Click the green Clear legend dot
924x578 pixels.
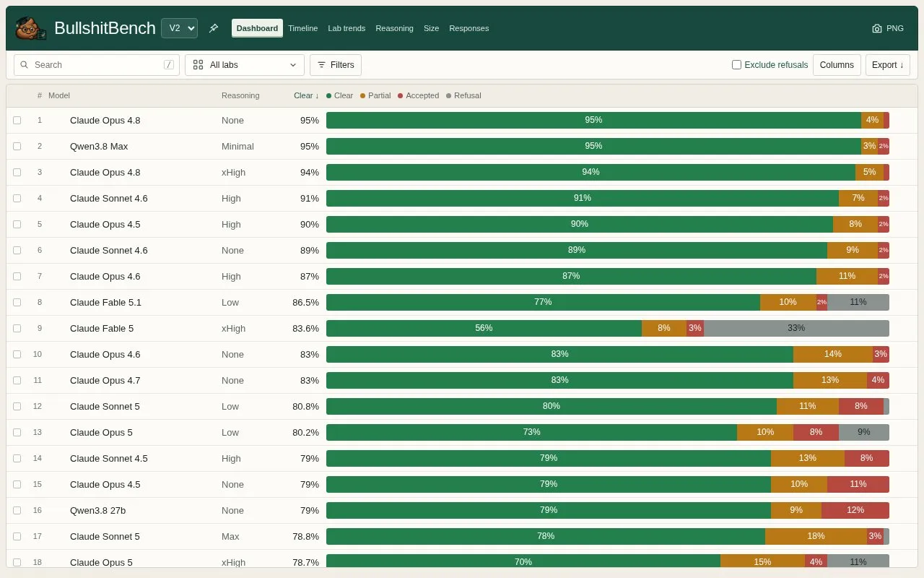[329, 95]
